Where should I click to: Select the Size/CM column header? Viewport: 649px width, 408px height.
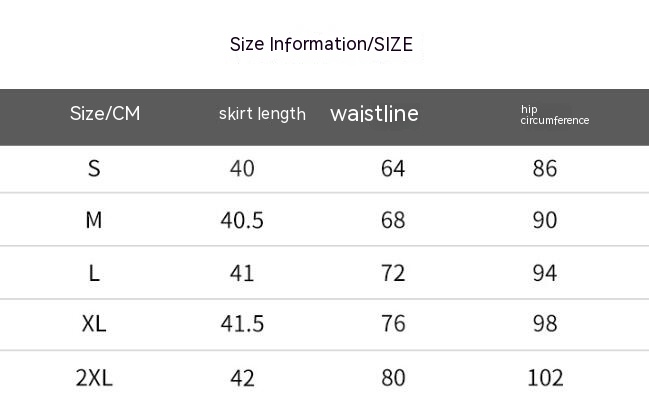pos(105,113)
